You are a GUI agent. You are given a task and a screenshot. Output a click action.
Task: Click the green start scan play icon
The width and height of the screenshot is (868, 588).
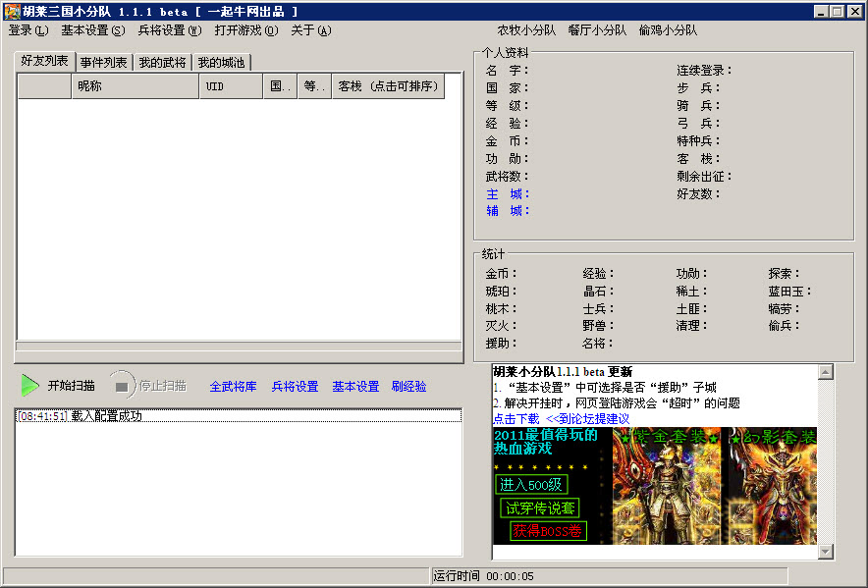[x=30, y=386]
